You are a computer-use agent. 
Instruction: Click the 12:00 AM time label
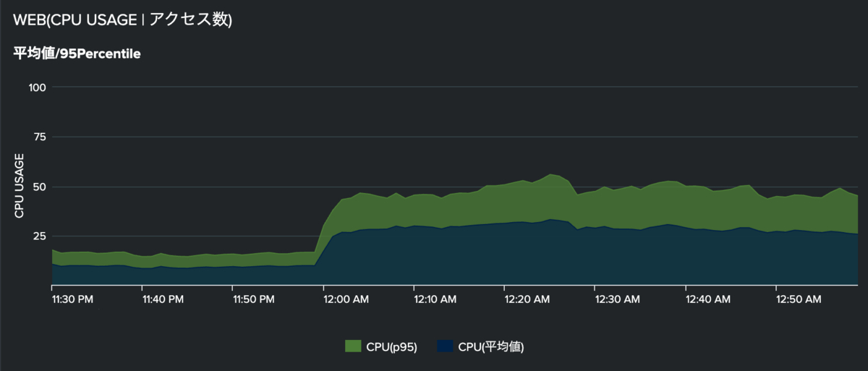click(x=348, y=299)
